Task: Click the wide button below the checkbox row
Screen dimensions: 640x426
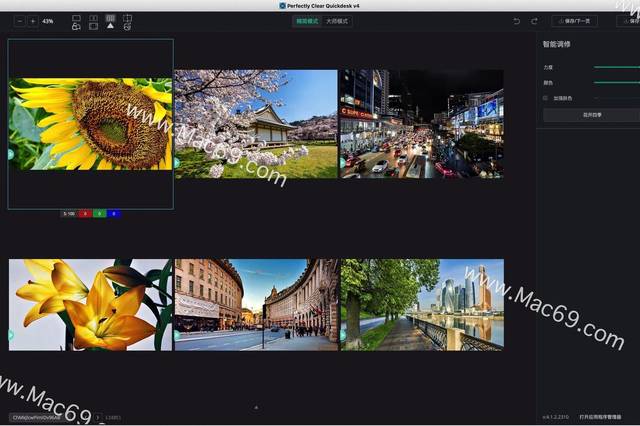Action: click(x=591, y=115)
